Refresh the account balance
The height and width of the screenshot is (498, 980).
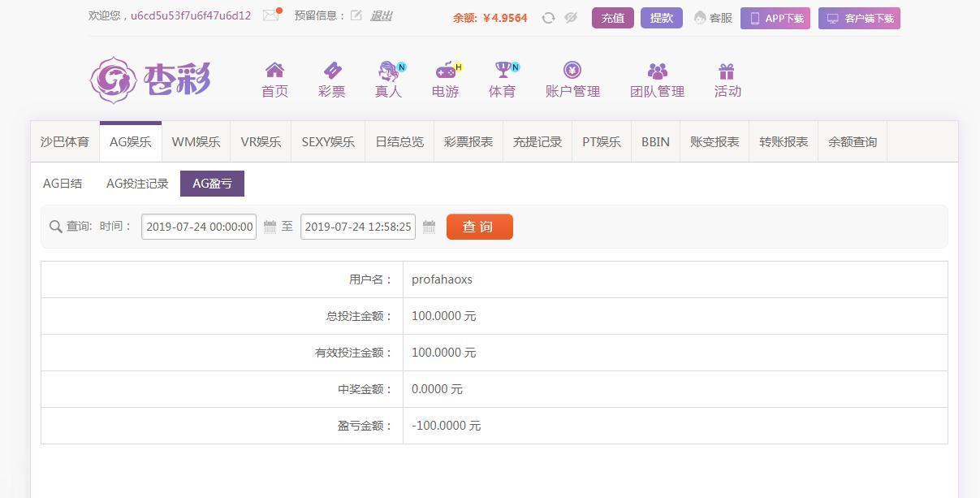pyautogui.click(x=548, y=18)
